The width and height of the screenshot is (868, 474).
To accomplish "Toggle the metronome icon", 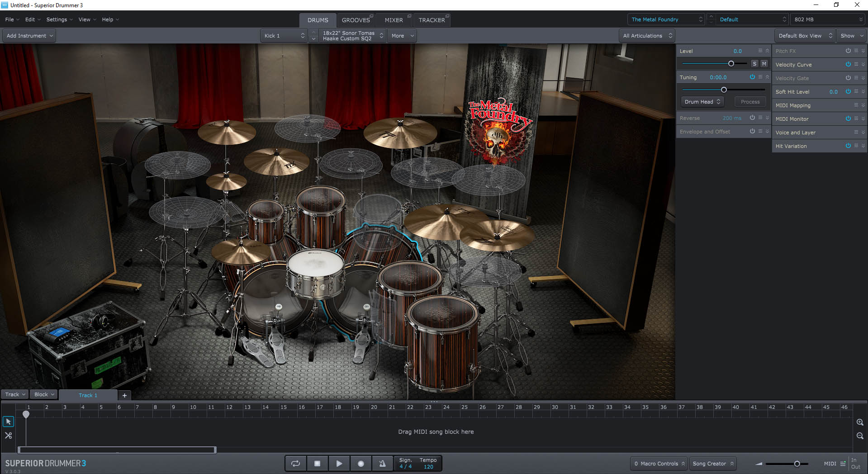I will 382,464.
